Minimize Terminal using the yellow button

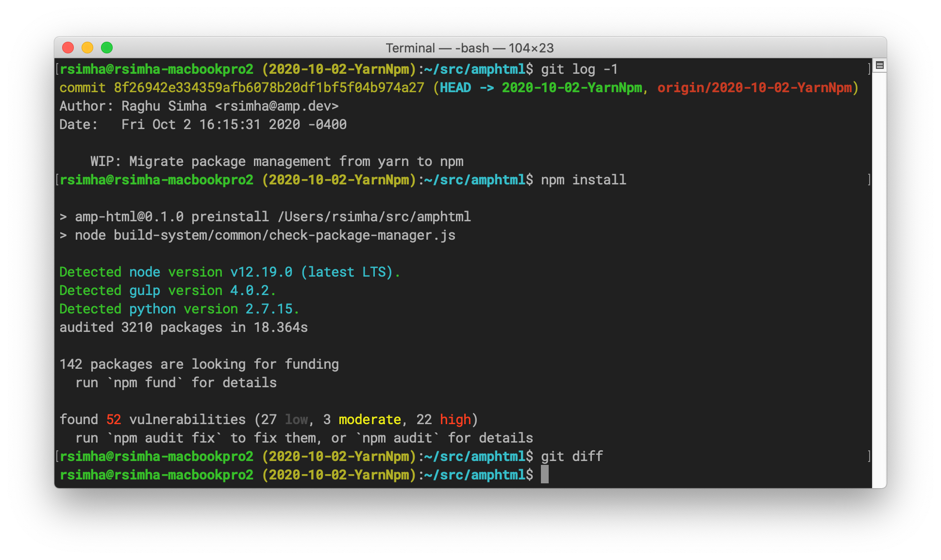[x=87, y=48]
